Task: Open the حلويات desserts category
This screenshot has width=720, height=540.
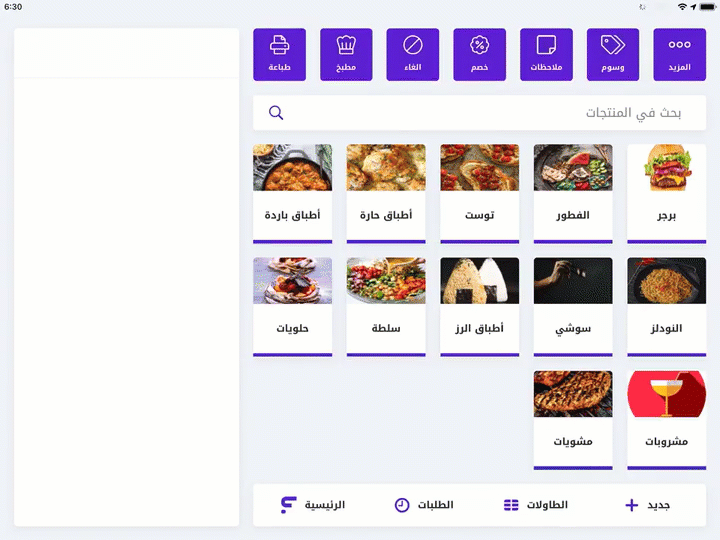Action: [292, 307]
